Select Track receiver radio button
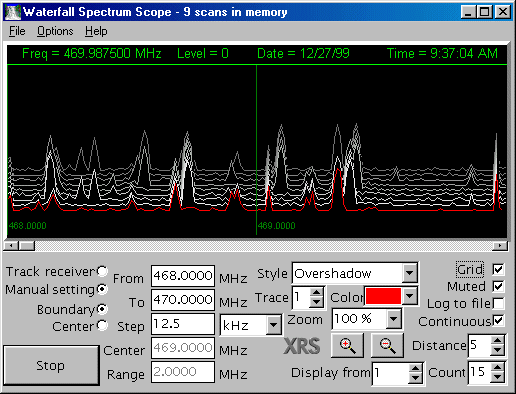 click(102, 271)
